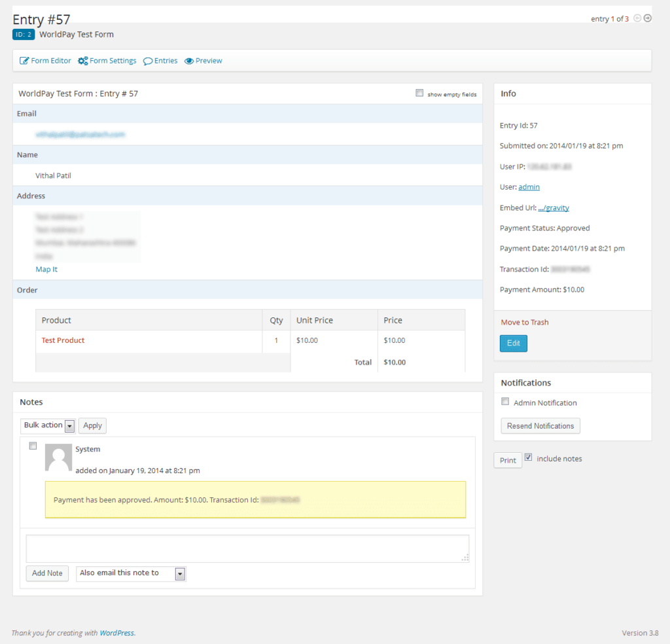Screen dimensions: 670x644
Task: Click the Edit button in Info panel
Action: coord(513,343)
